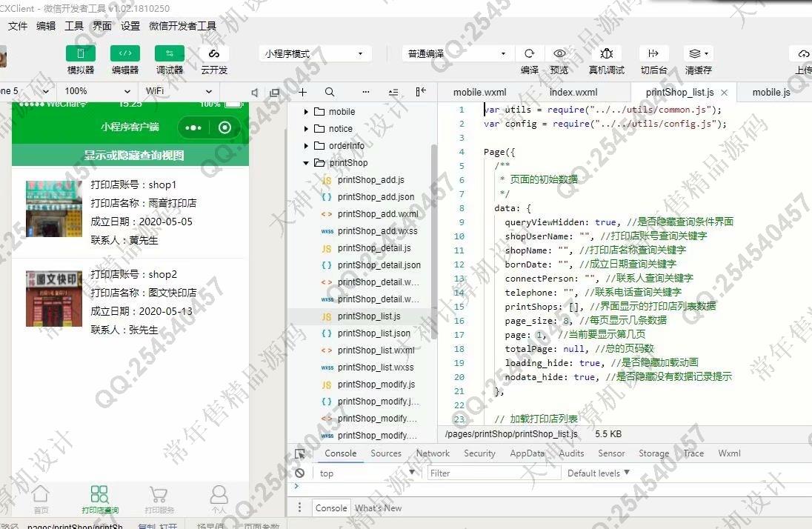
Task: Switch to the Sources devtools tab
Action: point(386,453)
